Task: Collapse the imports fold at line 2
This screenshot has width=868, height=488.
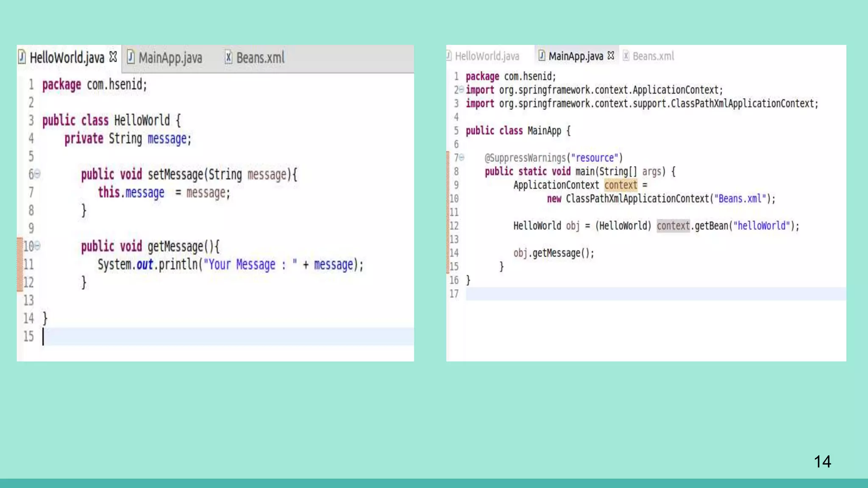Action: coord(462,89)
